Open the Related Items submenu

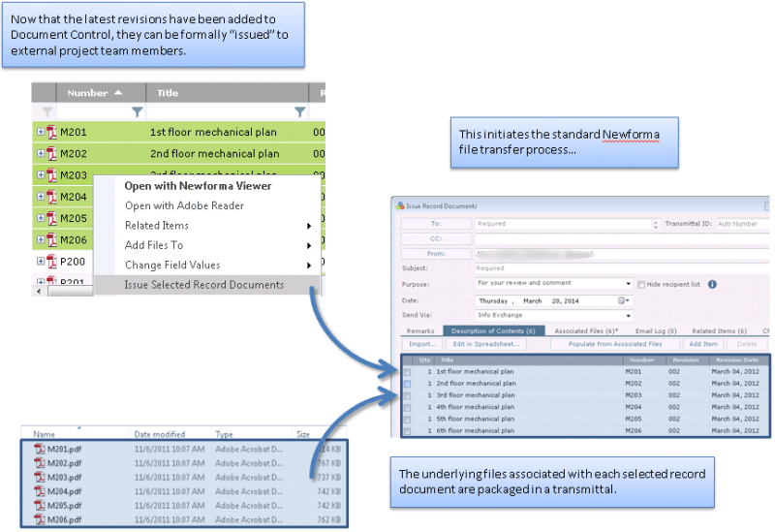pos(207,226)
